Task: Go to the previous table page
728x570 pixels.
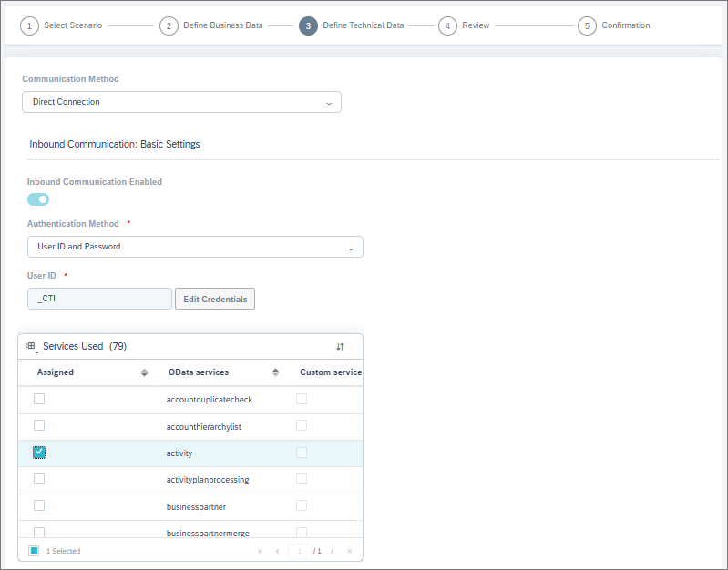Action: click(277, 551)
